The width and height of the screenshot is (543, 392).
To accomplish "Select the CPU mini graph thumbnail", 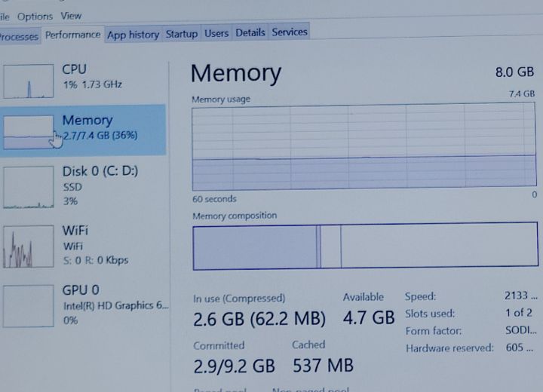I will pyautogui.click(x=29, y=81).
